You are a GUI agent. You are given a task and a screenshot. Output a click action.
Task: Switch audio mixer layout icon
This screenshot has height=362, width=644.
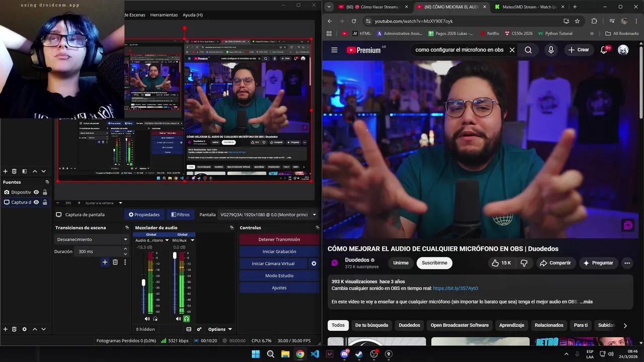[x=189, y=329]
